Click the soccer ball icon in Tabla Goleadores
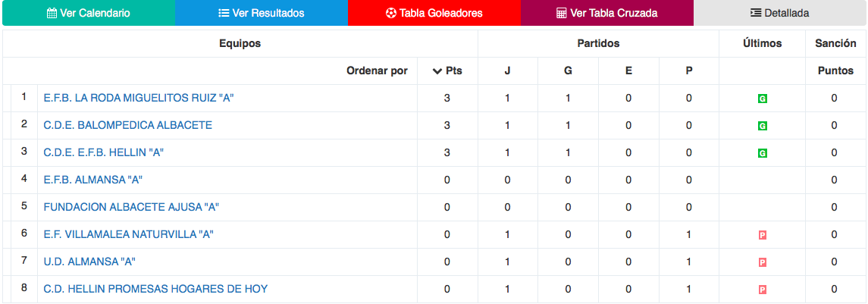This screenshot has width=868, height=304. pyautogui.click(x=391, y=14)
